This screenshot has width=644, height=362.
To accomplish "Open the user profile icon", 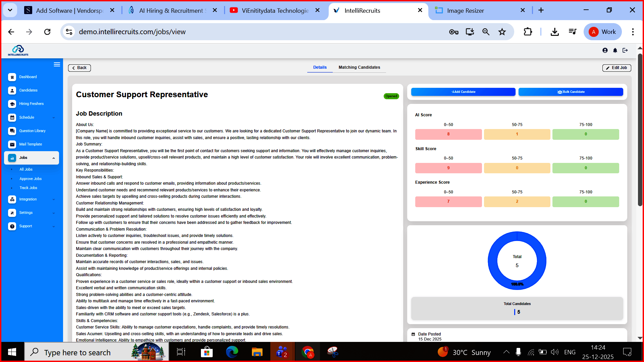I will coord(605,50).
